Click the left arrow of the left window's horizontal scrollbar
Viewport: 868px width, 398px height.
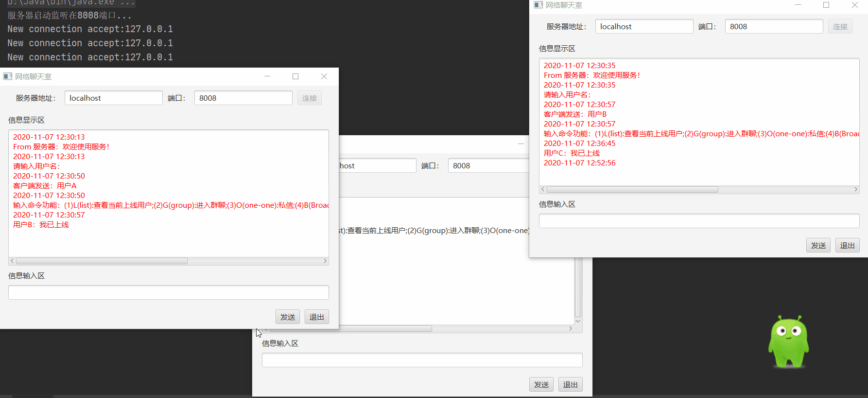pyautogui.click(x=12, y=261)
